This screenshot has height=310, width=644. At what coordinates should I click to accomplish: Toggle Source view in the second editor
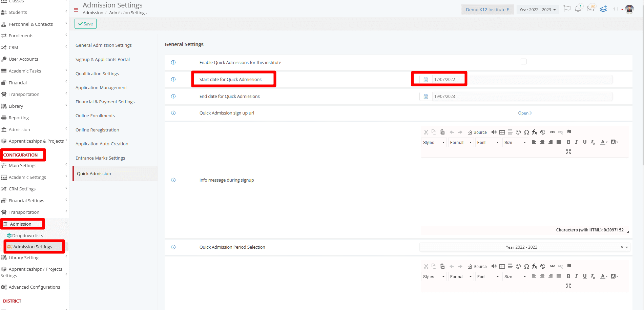(477, 266)
